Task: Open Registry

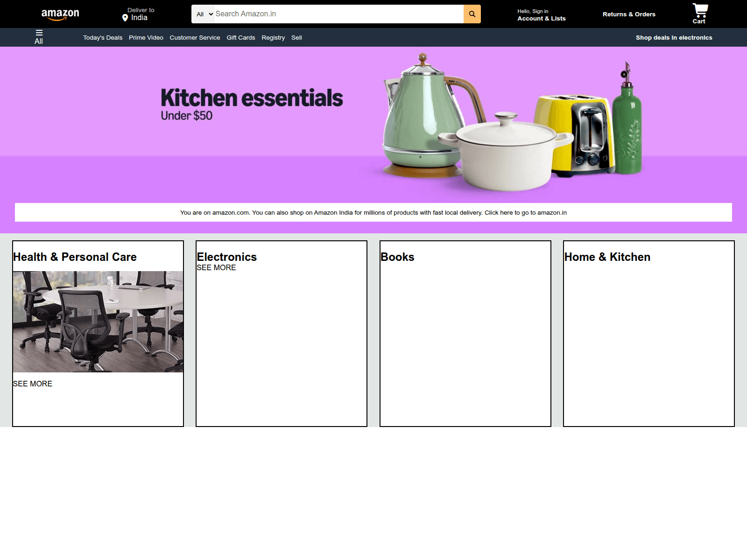Action: coord(273,38)
